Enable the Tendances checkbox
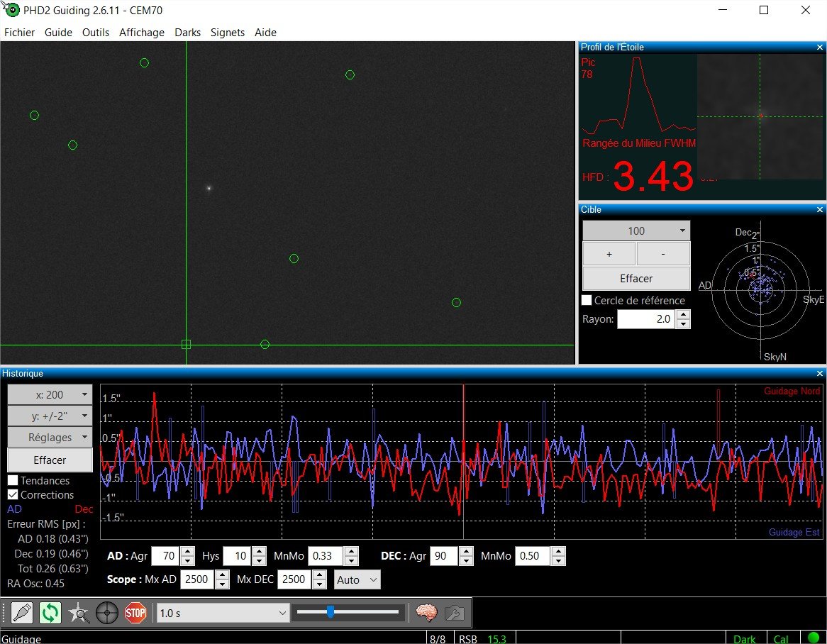Image resolution: width=827 pixels, height=644 pixels. (13, 480)
